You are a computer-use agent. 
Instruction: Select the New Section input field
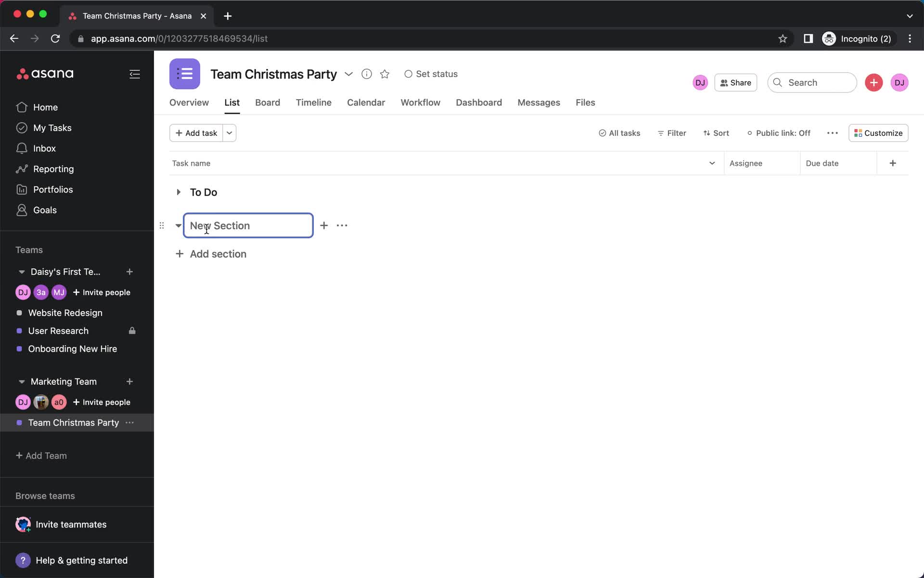[248, 225]
